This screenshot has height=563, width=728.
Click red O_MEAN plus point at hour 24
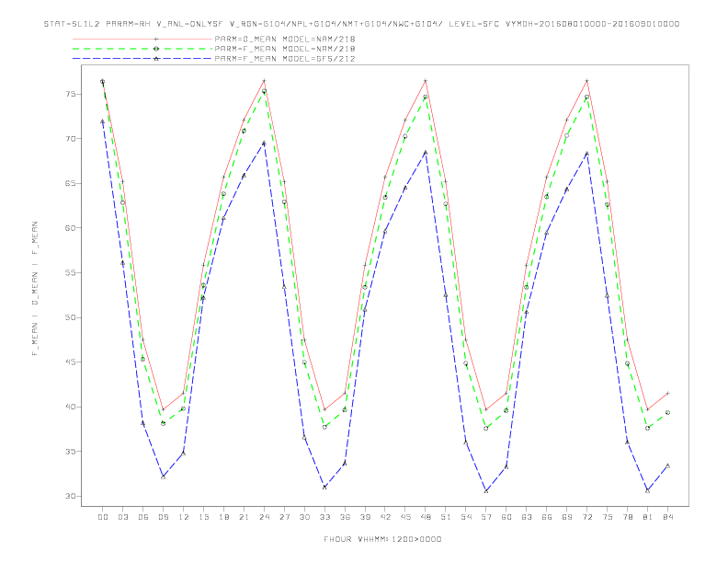tap(264, 81)
